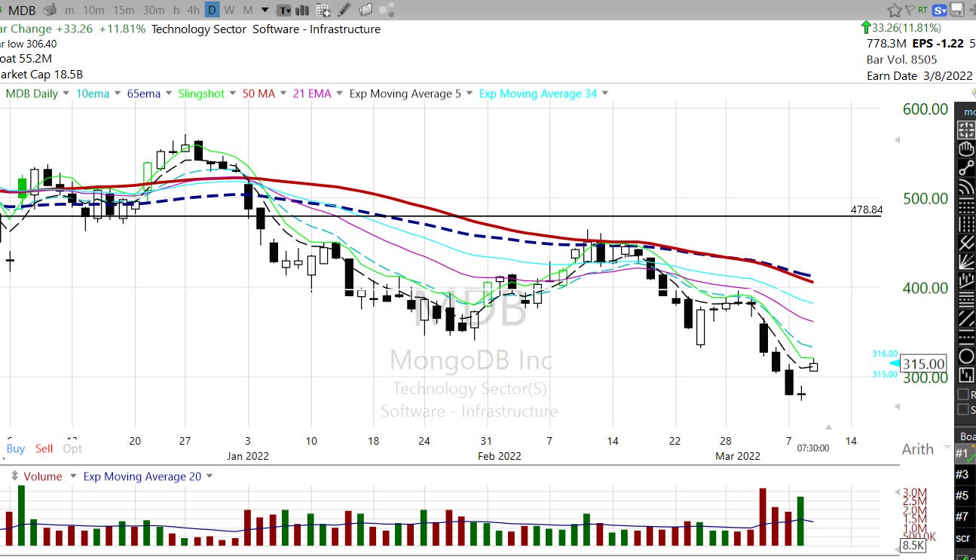The image size is (976, 560).
Task: Switch to the 15m timeframe
Action: (124, 10)
